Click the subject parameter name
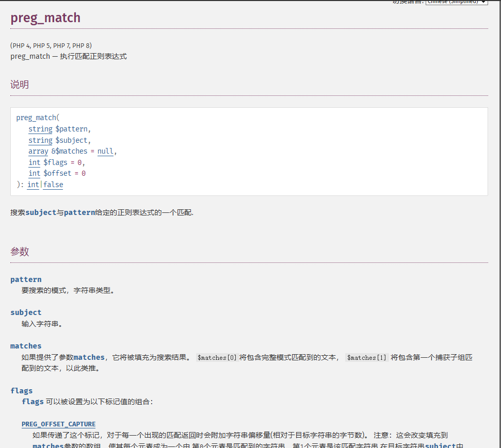 26,312
